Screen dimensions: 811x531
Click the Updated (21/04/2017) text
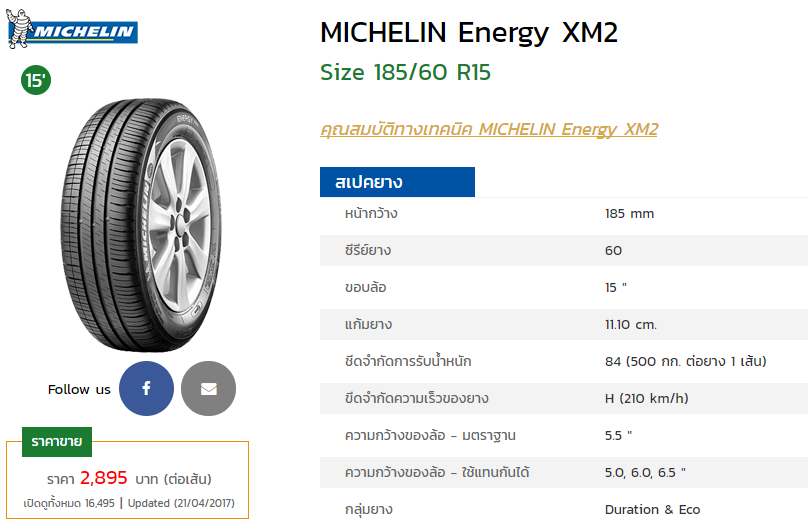tap(181, 503)
